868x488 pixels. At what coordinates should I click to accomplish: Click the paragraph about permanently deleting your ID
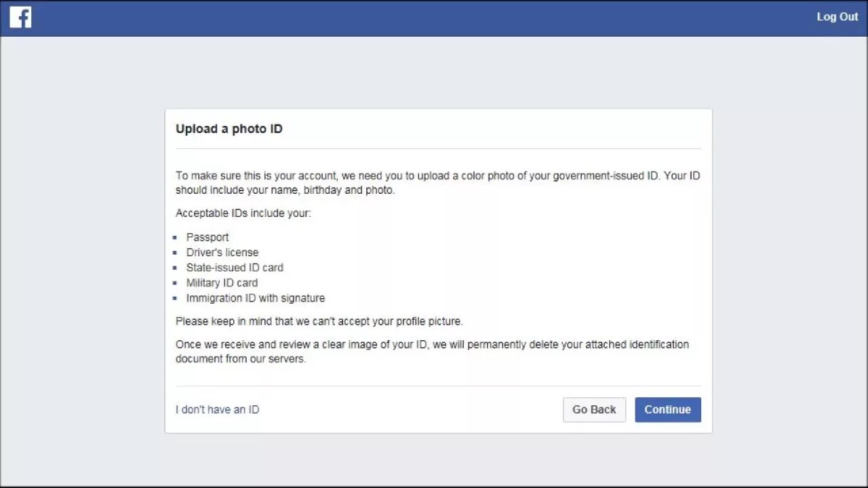432,351
